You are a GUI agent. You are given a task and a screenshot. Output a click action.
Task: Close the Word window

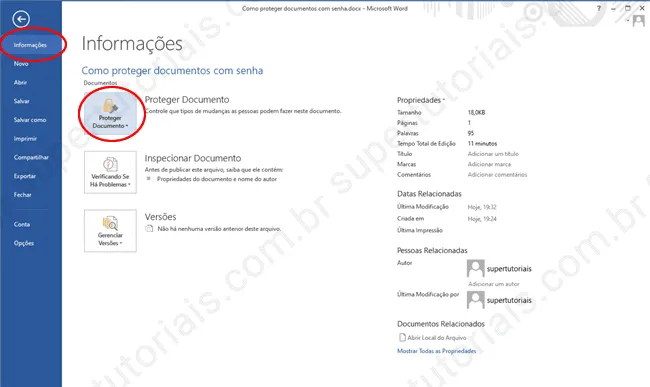642,8
